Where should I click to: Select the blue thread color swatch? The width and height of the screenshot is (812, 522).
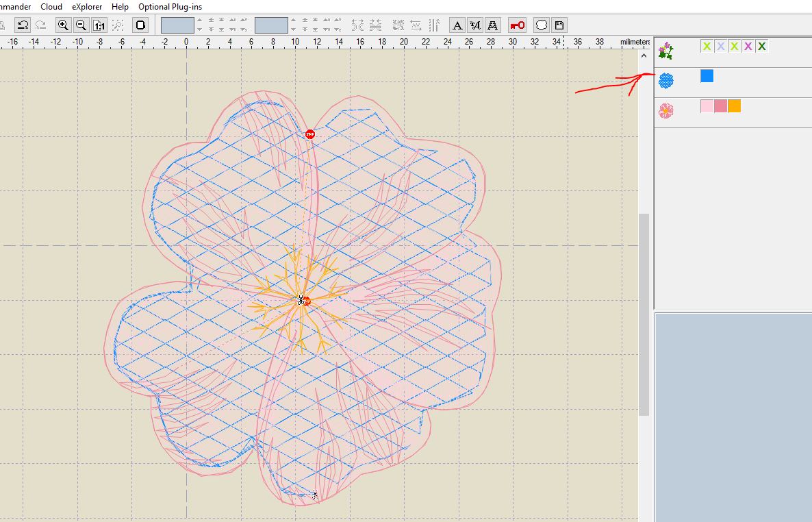point(707,76)
